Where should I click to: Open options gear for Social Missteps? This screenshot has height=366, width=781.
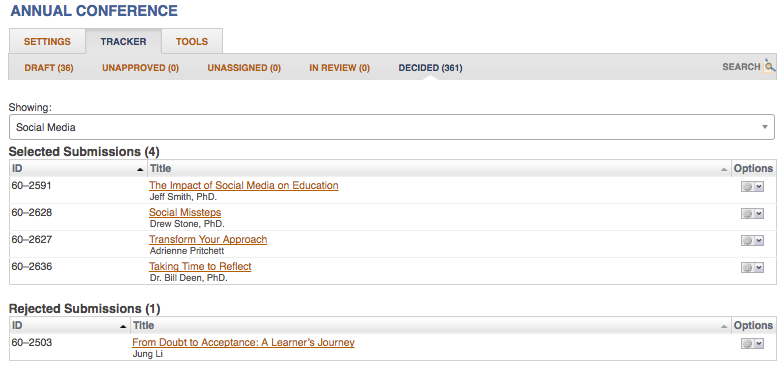(752, 213)
